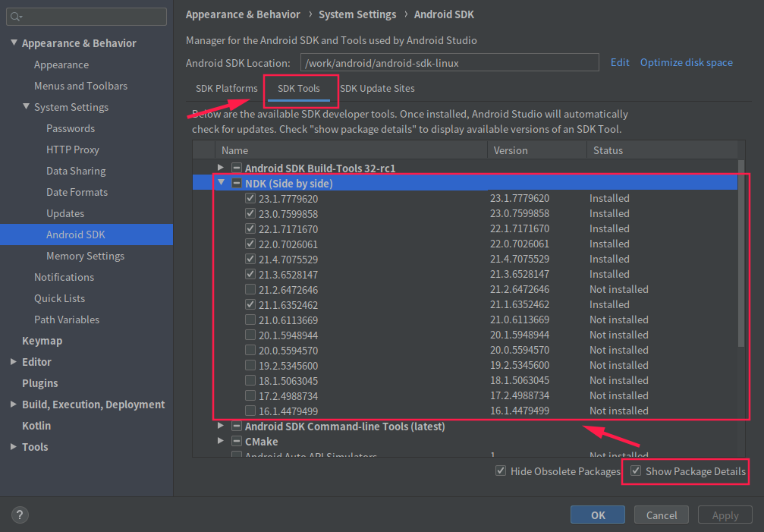Toggle Hide Obsolete Packages checkbox
Image resolution: width=764 pixels, height=532 pixels.
(x=501, y=471)
